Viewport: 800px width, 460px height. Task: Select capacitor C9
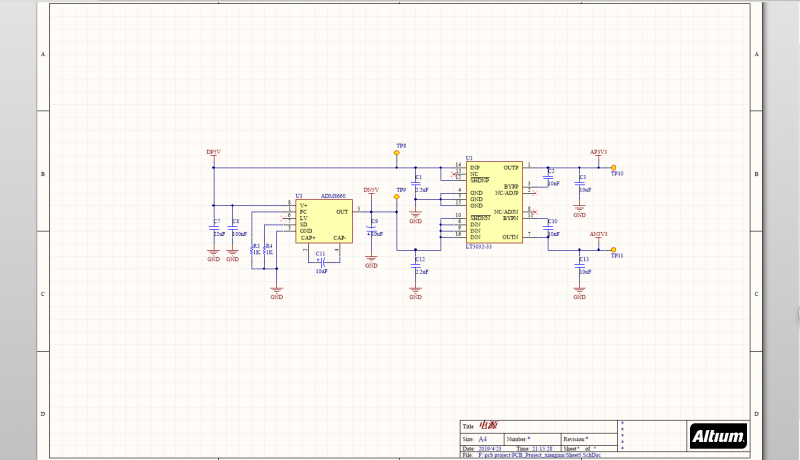click(371, 227)
